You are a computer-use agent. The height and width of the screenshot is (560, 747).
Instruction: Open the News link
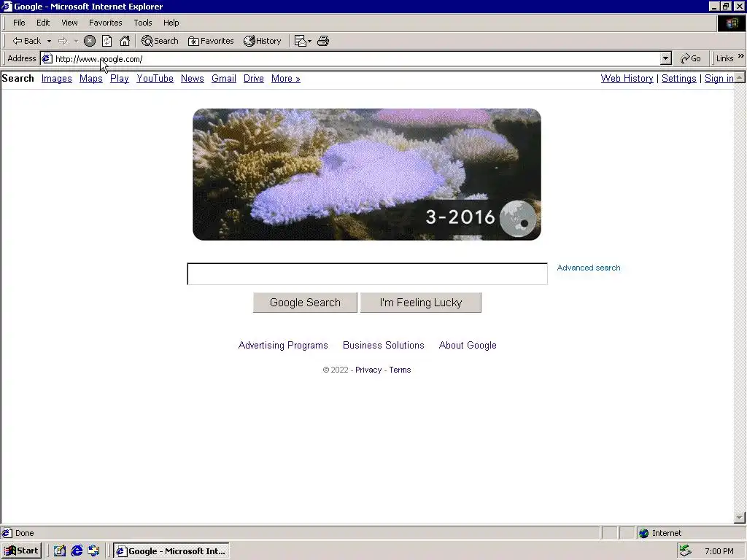coord(193,79)
